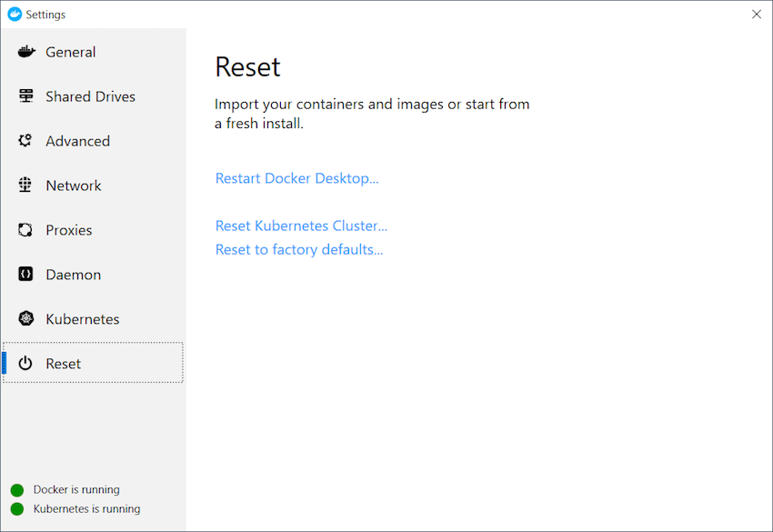Screen dimensions: 773x532
Task: Click Restart Docker Desktop link
Action: click(296, 178)
